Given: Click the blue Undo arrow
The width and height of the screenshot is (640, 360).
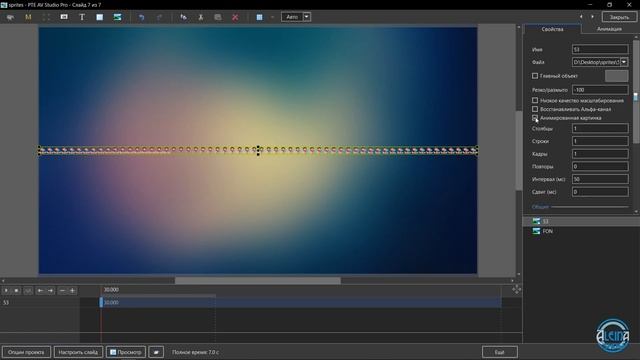Looking at the screenshot, I should click(x=142, y=17).
